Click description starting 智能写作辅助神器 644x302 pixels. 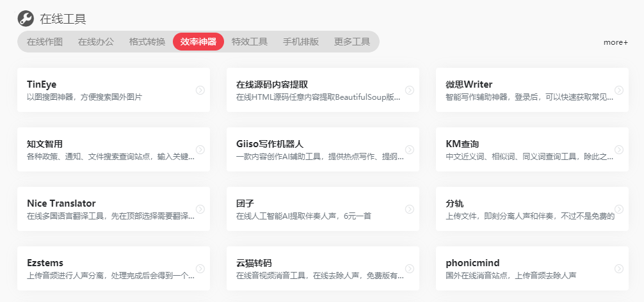pyautogui.click(x=530, y=97)
